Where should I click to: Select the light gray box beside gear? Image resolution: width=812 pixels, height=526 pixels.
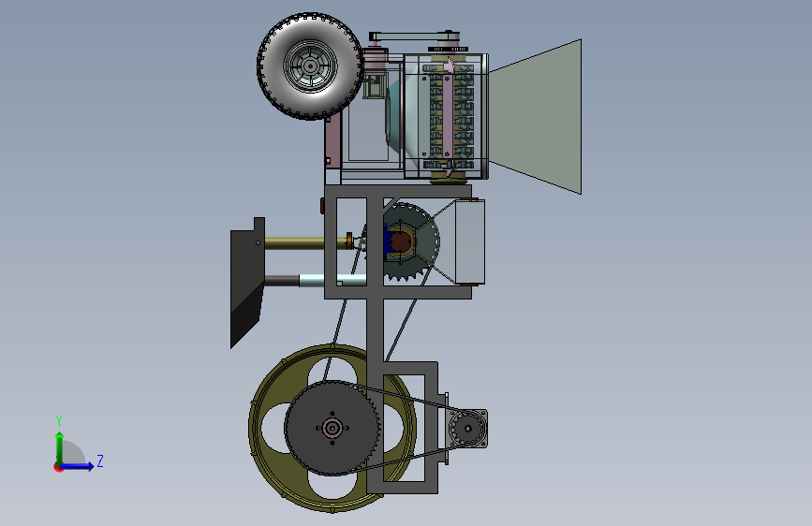[x=470, y=242]
